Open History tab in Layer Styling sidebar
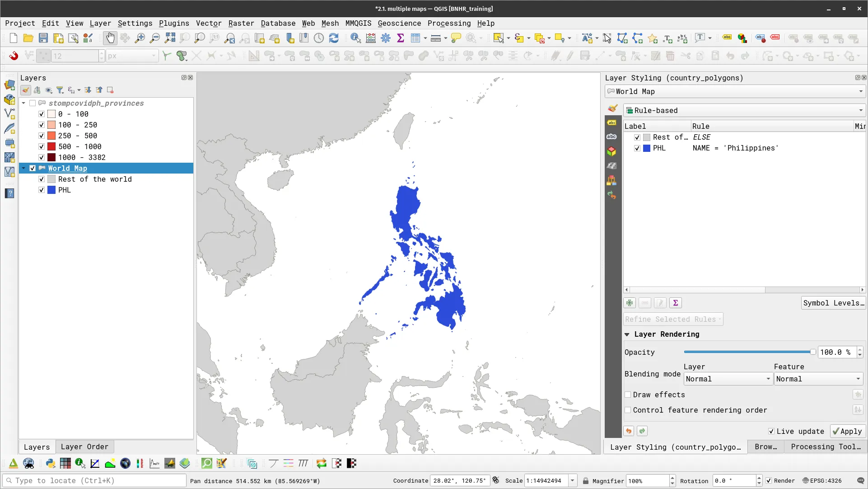This screenshot has height=489, width=868. tap(612, 195)
